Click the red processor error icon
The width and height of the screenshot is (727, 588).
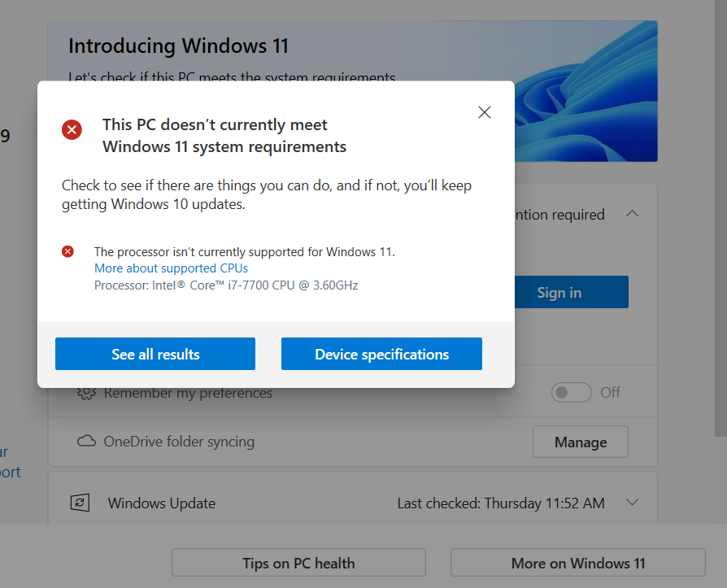point(67,251)
